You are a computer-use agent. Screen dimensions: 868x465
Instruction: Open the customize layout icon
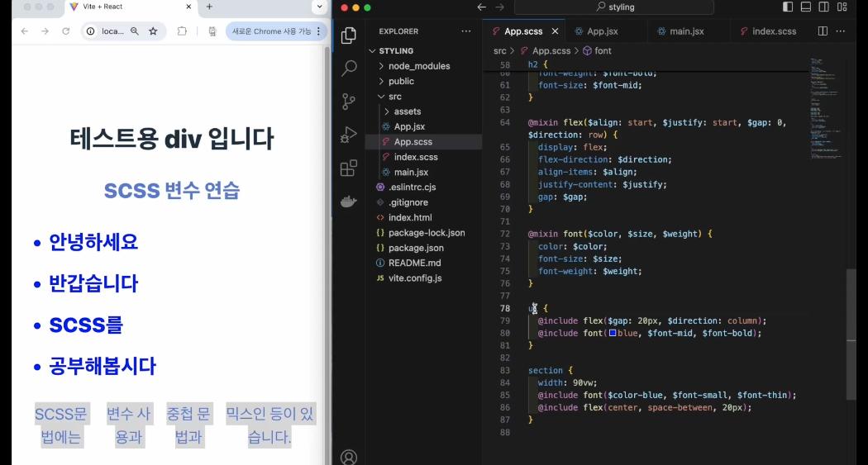842,7
